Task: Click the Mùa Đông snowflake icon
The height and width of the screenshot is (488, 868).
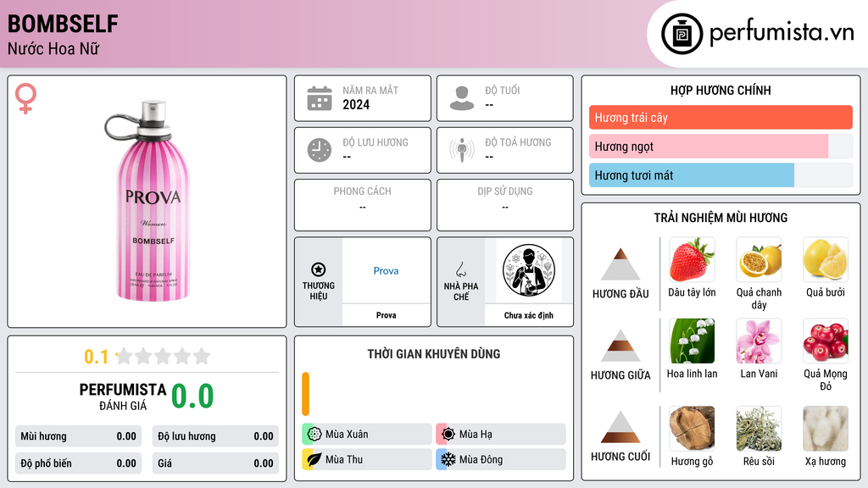Action: pos(448,459)
